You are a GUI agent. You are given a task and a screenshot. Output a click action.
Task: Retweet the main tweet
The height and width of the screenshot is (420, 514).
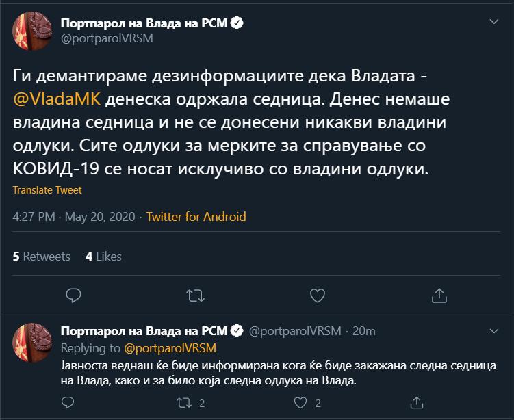pos(196,295)
